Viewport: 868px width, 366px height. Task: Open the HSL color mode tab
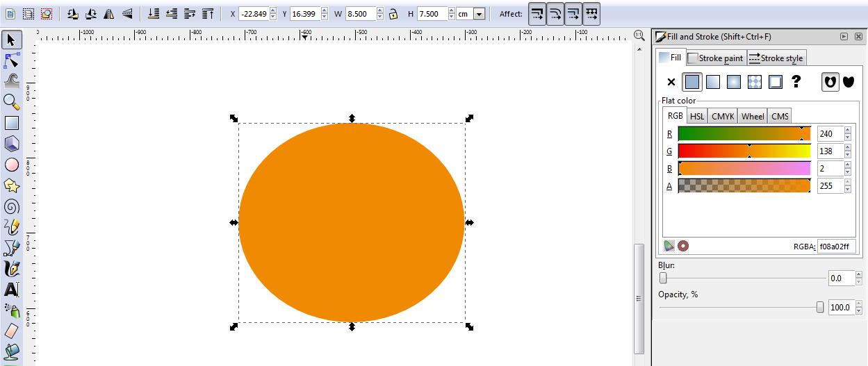[696, 117]
